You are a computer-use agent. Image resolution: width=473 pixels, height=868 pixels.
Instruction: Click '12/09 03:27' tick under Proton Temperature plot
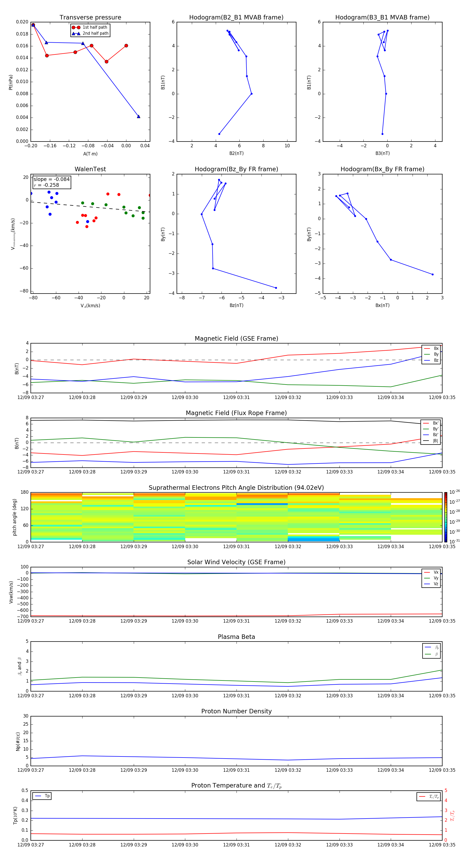(31, 845)
